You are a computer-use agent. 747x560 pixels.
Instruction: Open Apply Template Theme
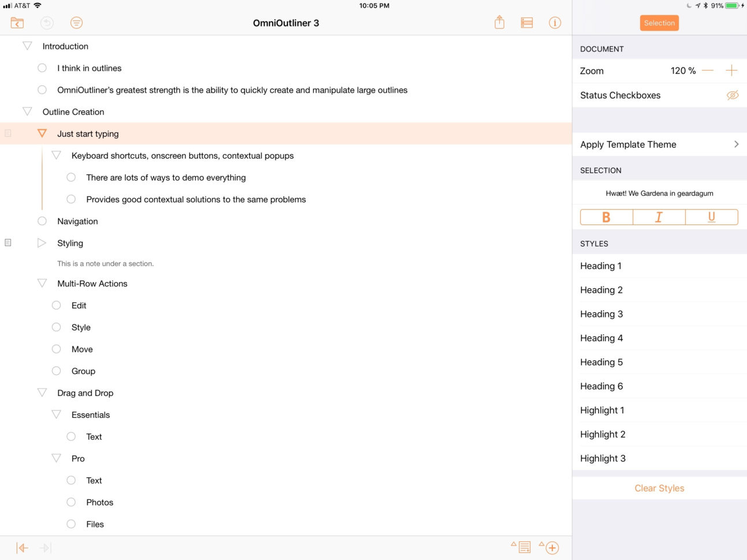coord(659,144)
